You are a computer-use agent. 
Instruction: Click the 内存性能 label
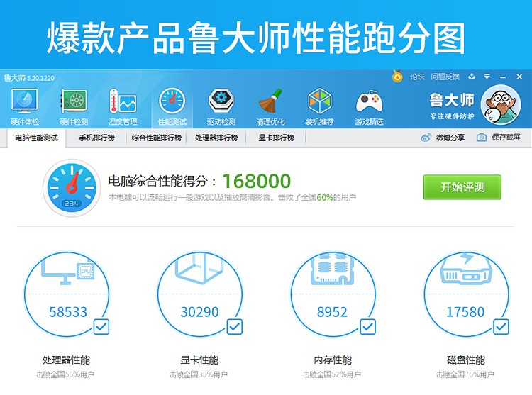click(333, 360)
